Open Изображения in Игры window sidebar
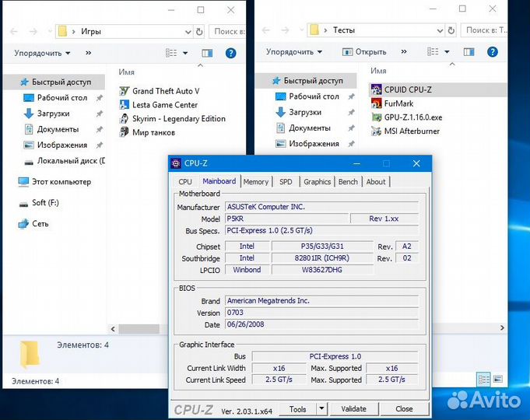Screen dimensions: 530x420 (x=61, y=145)
